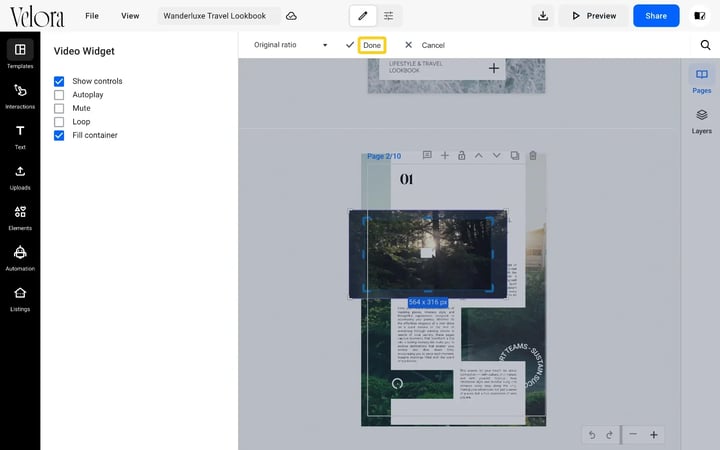The width and height of the screenshot is (720, 450).
Task: Move page 2 down
Action: (x=496, y=156)
